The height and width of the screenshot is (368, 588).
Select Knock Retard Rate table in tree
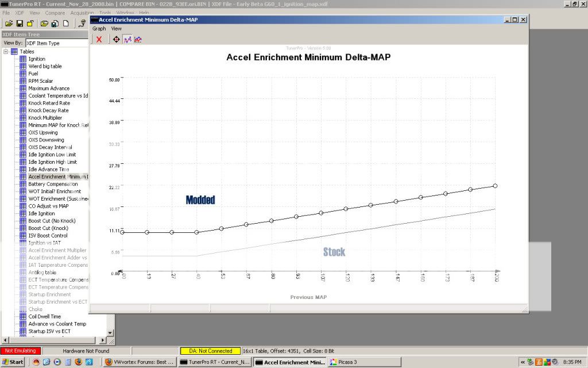coord(49,103)
